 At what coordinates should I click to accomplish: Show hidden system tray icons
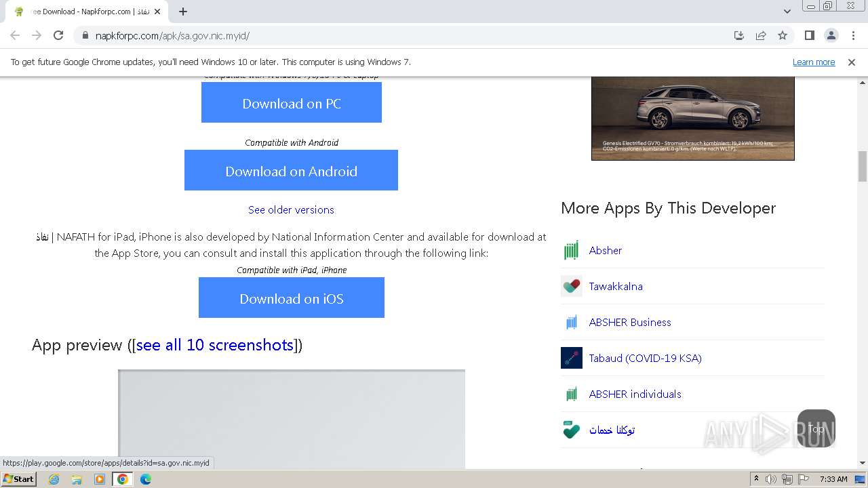[756, 479]
